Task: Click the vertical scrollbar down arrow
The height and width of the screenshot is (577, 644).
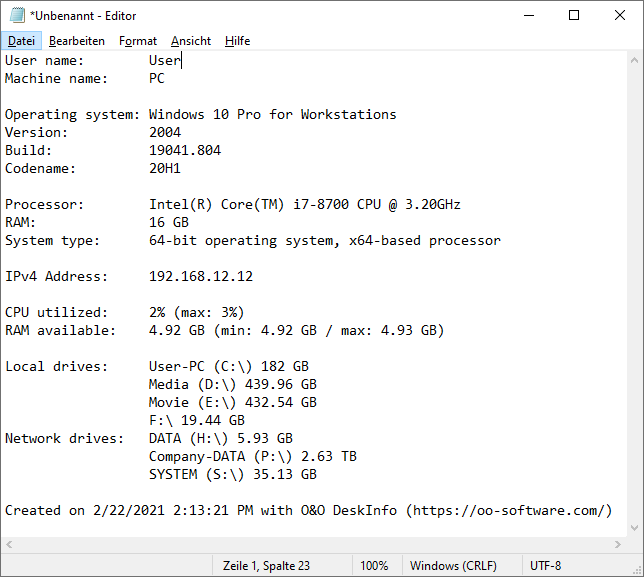Action: [634, 527]
